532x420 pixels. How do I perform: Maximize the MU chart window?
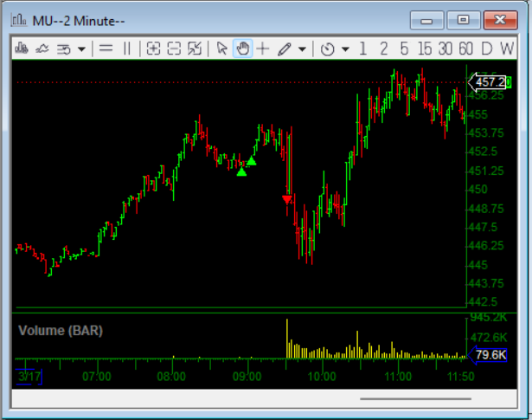pos(464,20)
